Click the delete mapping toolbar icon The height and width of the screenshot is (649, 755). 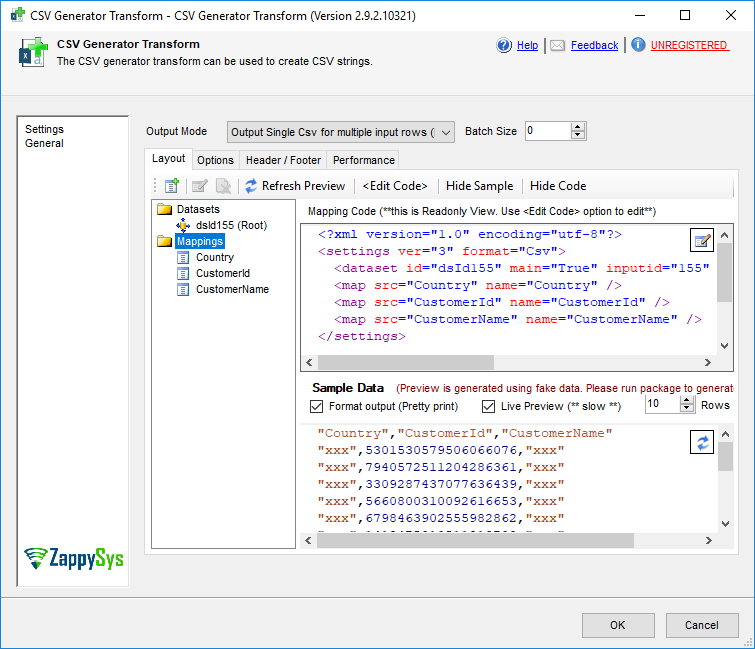pyautogui.click(x=223, y=186)
